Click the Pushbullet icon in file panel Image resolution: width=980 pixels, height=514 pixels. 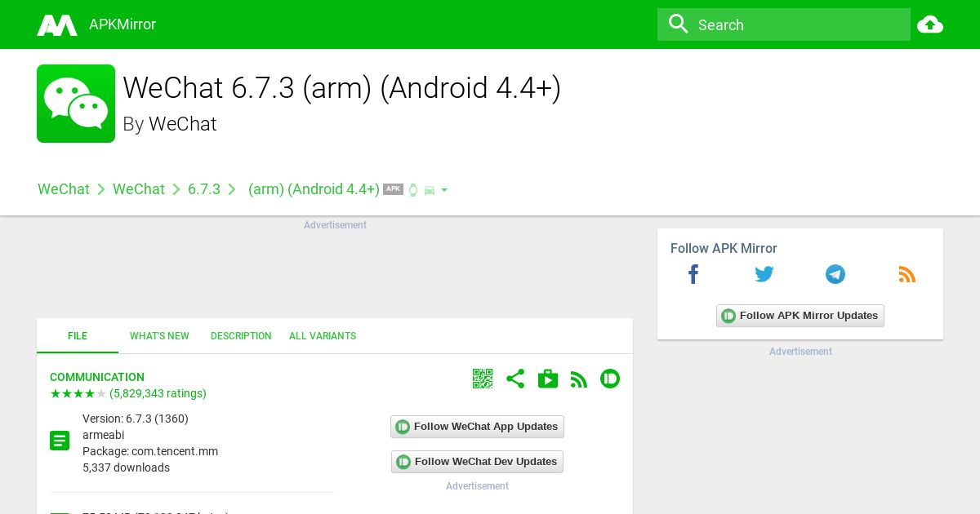click(x=610, y=379)
